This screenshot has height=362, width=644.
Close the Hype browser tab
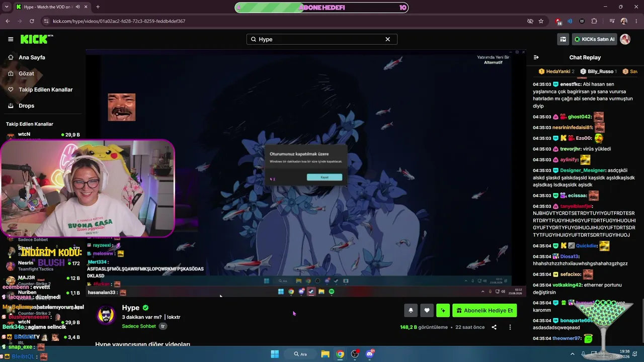click(x=86, y=7)
